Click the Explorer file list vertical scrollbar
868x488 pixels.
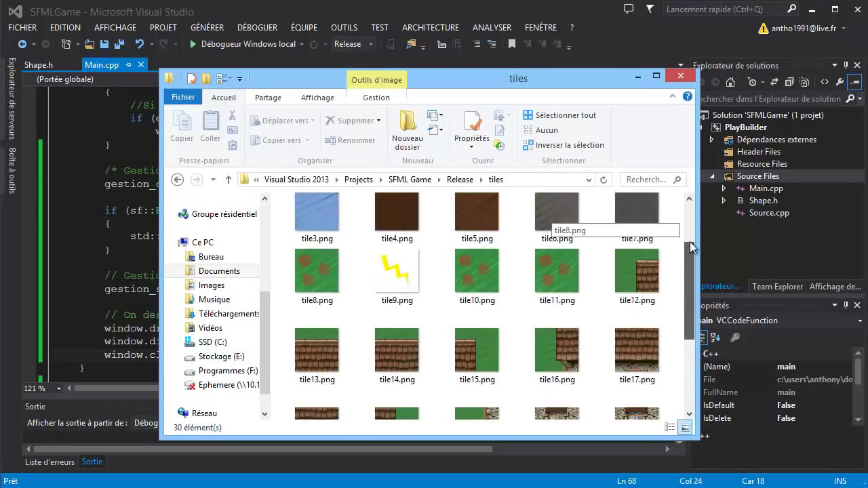(689, 290)
